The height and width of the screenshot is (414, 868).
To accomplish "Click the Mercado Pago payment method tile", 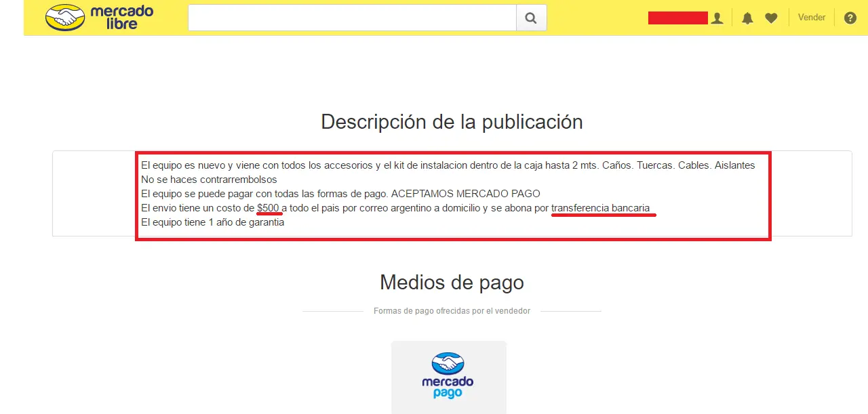I will pyautogui.click(x=449, y=377).
